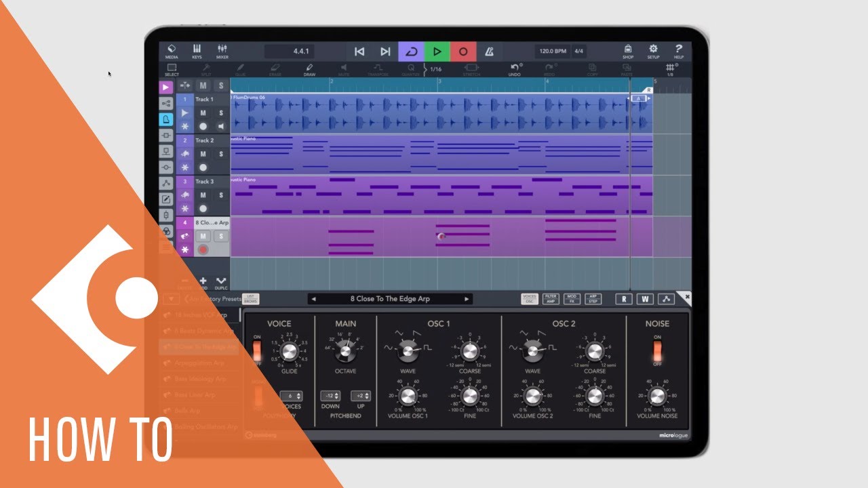The image size is (868, 488).
Task: Open the 8 Close To The Edge Arp preset name
Action: point(390,299)
